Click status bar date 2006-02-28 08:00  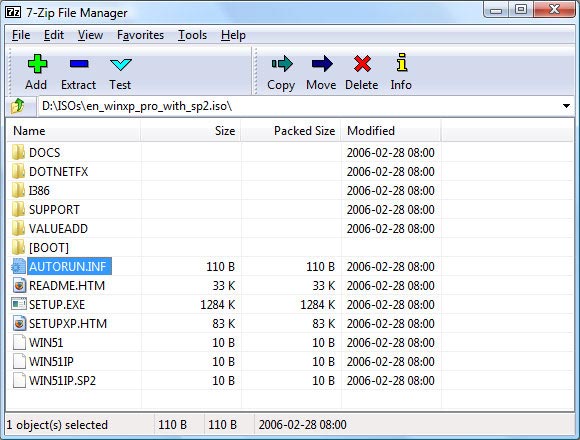click(303, 424)
